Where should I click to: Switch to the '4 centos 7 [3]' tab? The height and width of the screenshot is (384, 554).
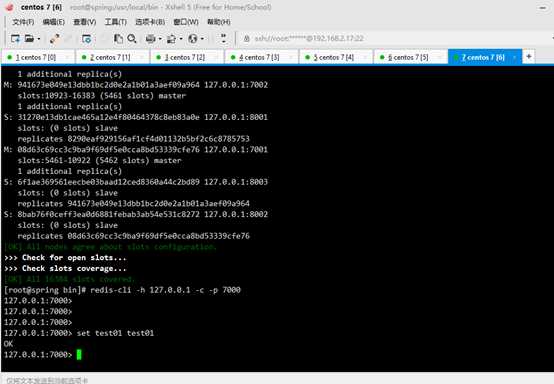(261, 57)
